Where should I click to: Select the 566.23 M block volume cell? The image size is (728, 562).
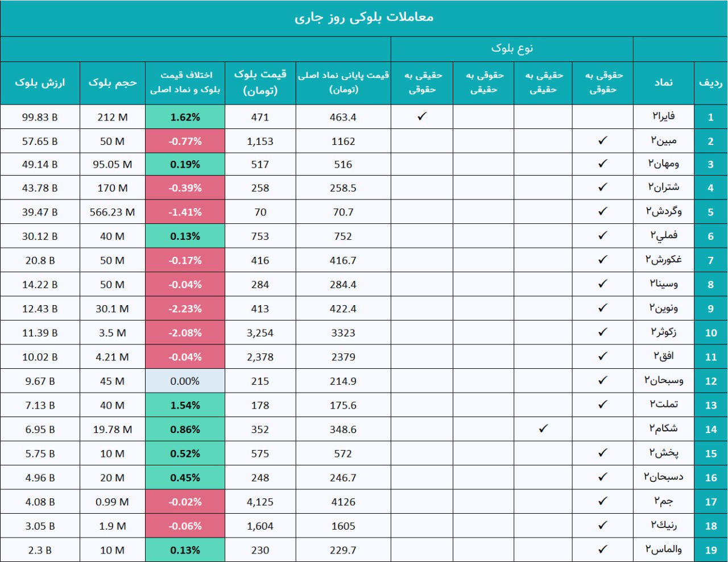coord(112,212)
